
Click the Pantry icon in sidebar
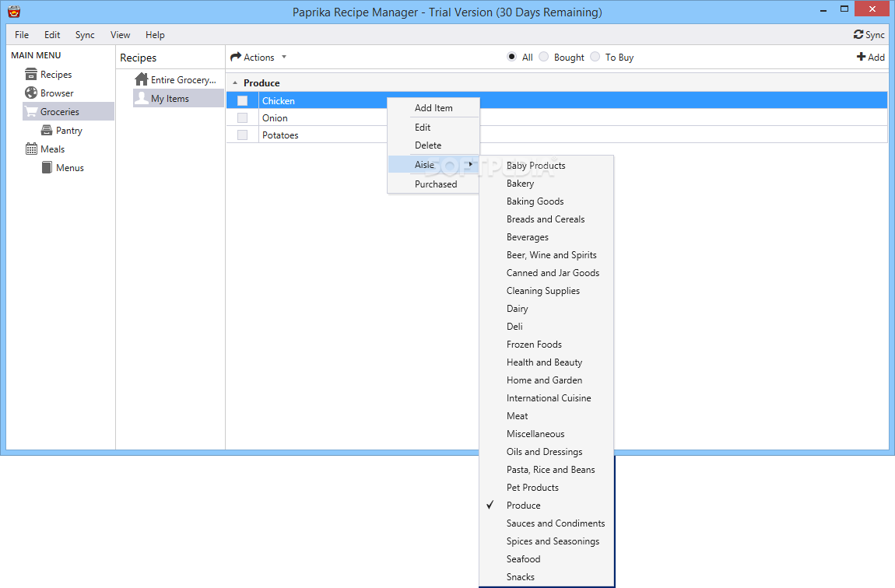pyautogui.click(x=47, y=131)
